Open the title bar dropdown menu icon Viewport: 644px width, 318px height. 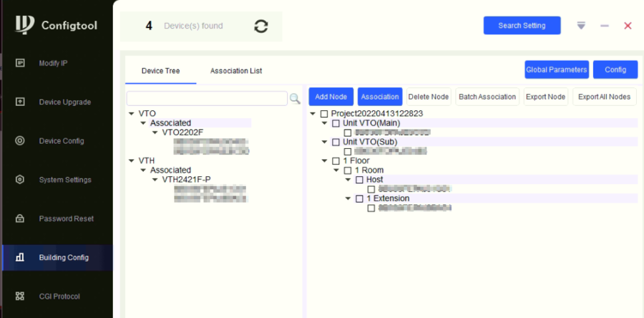click(x=581, y=26)
